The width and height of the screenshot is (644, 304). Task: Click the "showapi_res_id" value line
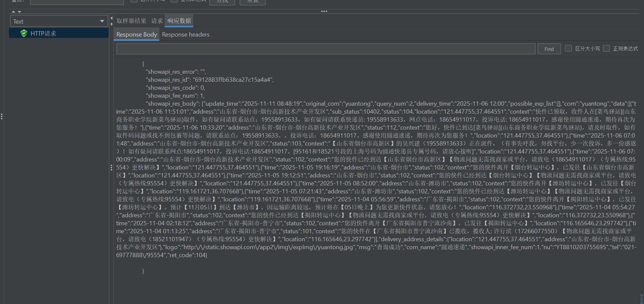point(210,80)
